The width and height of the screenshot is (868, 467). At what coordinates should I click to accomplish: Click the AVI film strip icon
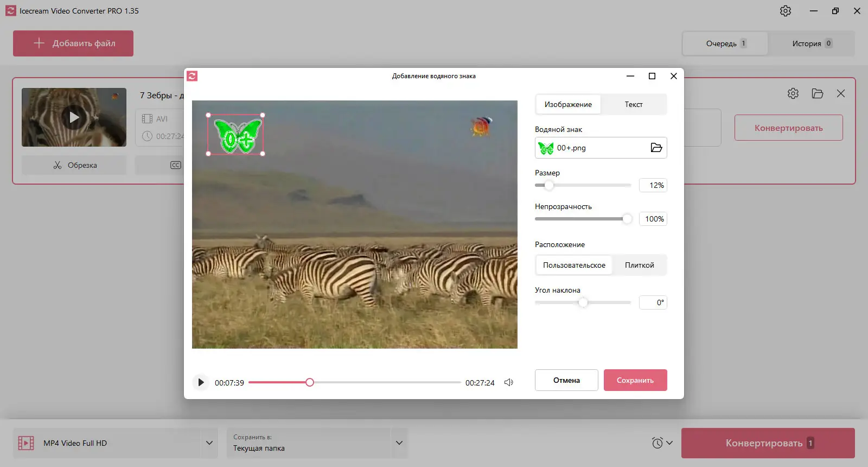tap(147, 118)
